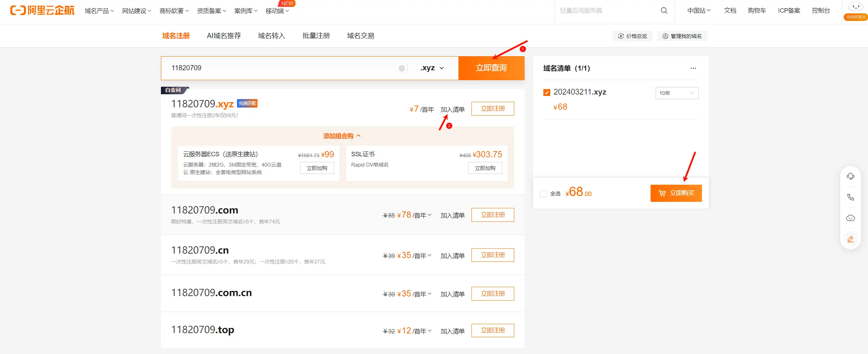Click the domain name search input field

(281, 68)
